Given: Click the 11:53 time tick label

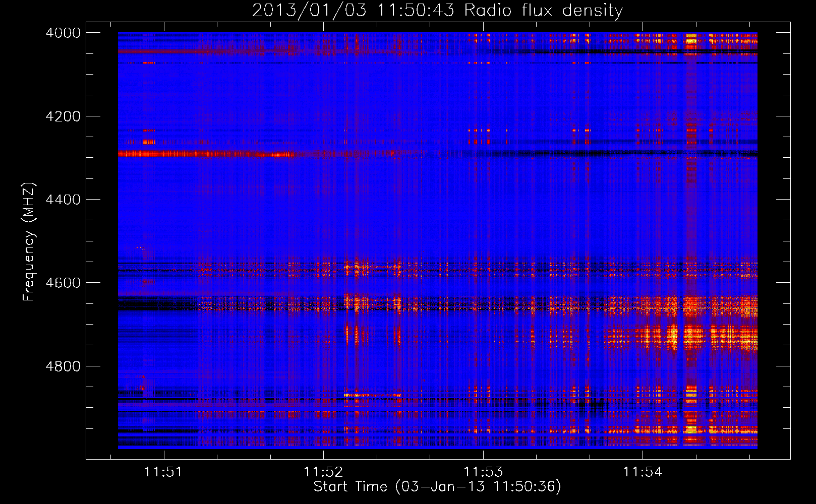Looking at the screenshot, I should [483, 472].
